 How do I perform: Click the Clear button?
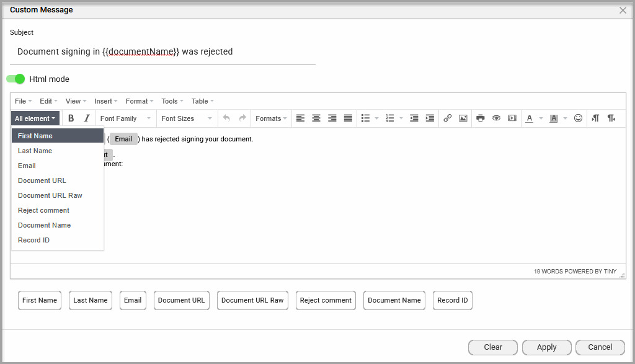click(x=493, y=347)
